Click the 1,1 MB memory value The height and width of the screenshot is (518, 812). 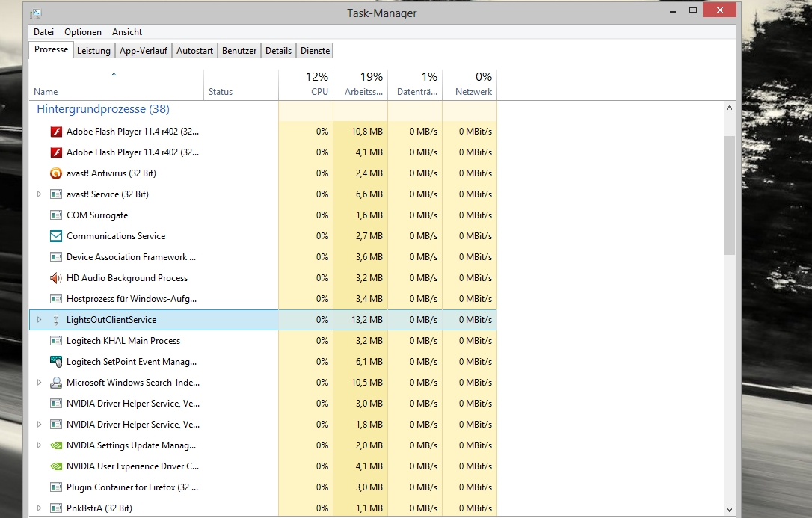click(x=369, y=508)
